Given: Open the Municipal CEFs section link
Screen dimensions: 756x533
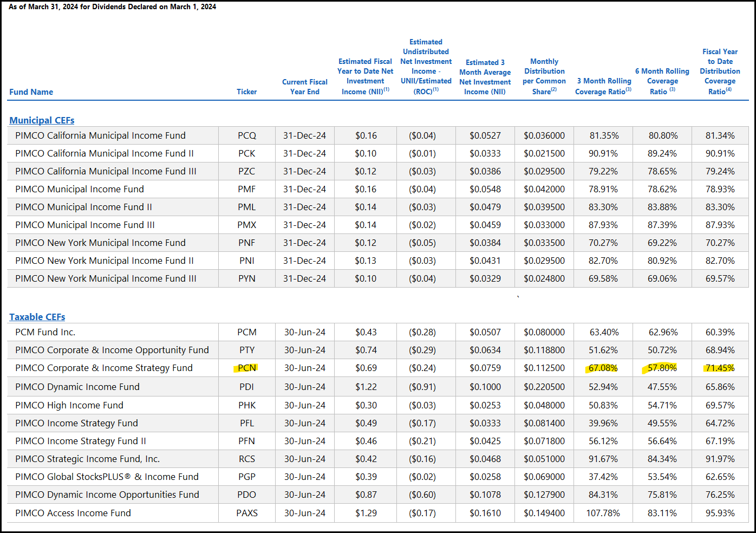Looking at the screenshot, I should pyautogui.click(x=42, y=120).
